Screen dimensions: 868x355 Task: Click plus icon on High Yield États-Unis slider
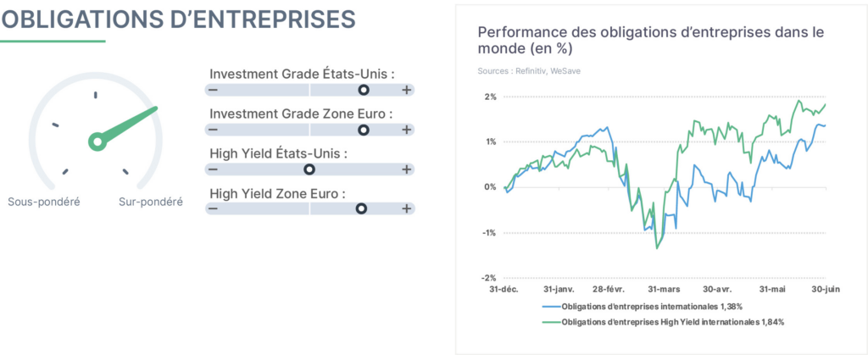coord(407,169)
